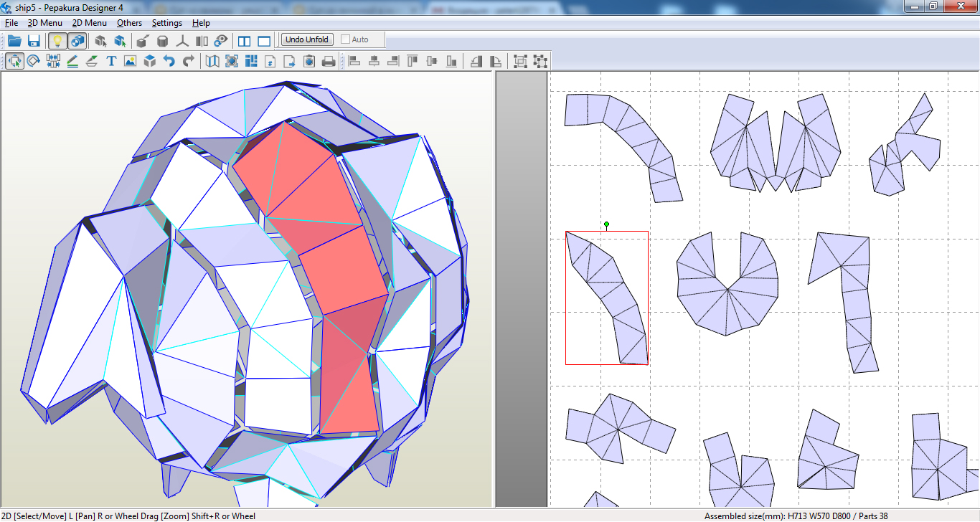Screen dimensions: 980x522
Task: Click the printer icon to print
Action: 329,62
